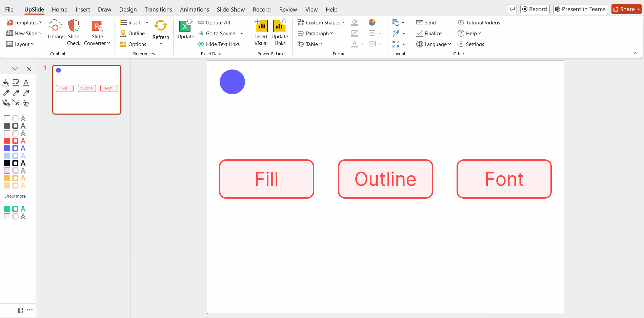Click the font color A icon in sidebar
This screenshot has width=644, height=318.
tap(26, 83)
